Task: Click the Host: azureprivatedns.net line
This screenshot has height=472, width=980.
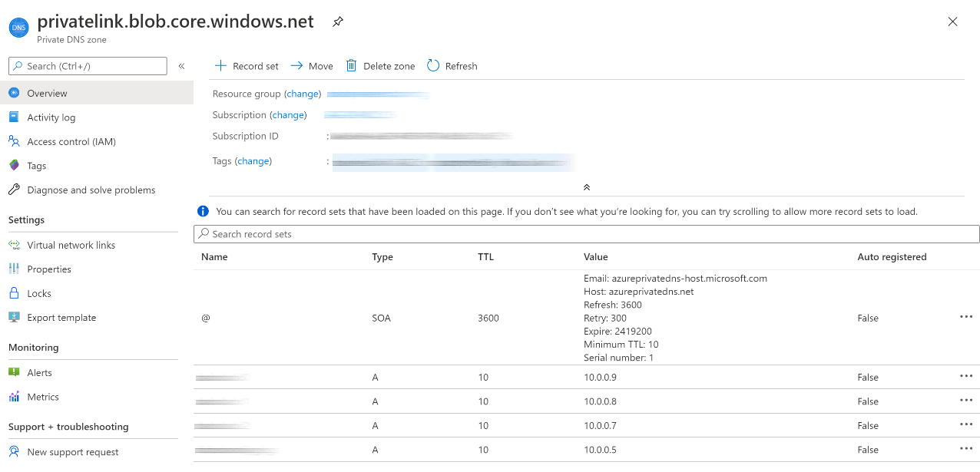Action: pyautogui.click(x=639, y=292)
